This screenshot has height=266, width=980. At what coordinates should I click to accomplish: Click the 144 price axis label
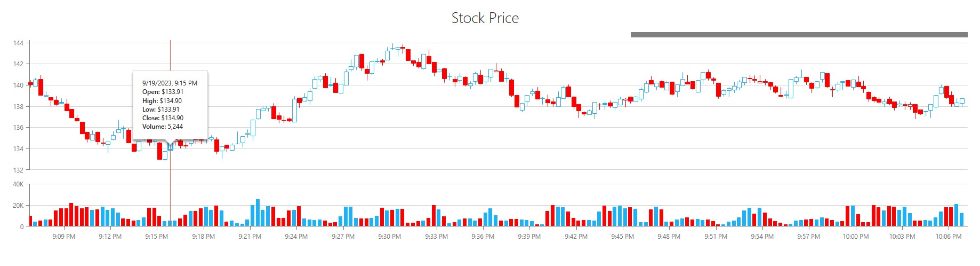click(x=18, y=43)
